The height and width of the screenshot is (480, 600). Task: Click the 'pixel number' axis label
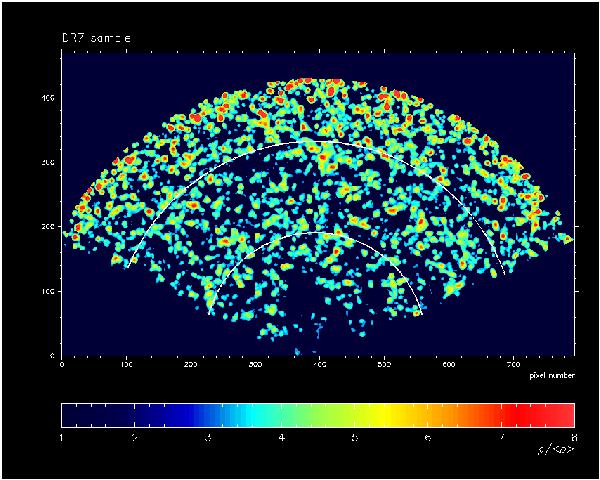pos(551,376)
